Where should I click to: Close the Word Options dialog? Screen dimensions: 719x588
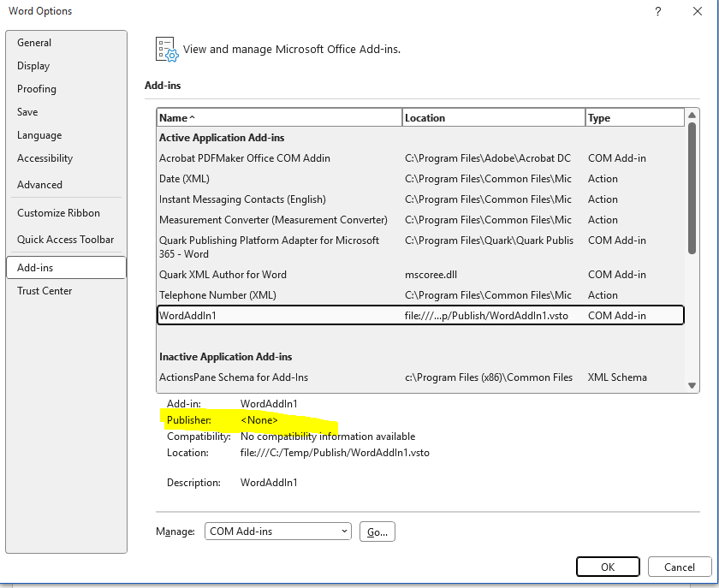pyautogui.click(x=698, y=11)
